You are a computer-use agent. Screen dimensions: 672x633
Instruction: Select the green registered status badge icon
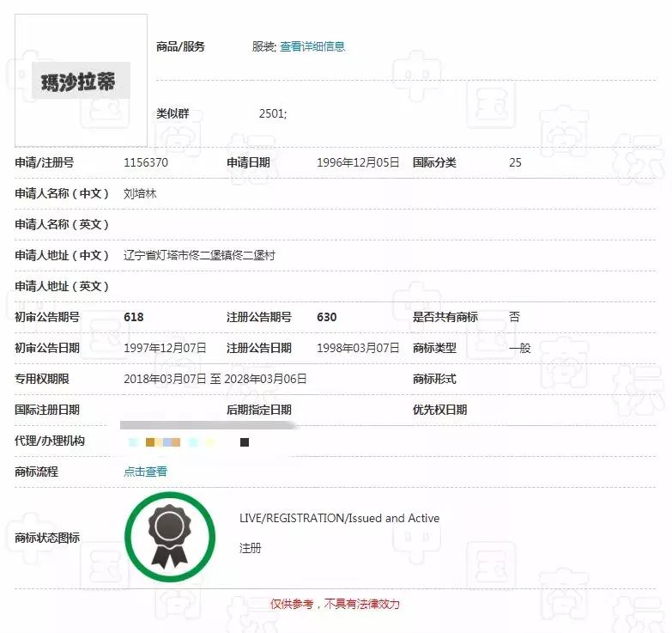click(170, 537)
